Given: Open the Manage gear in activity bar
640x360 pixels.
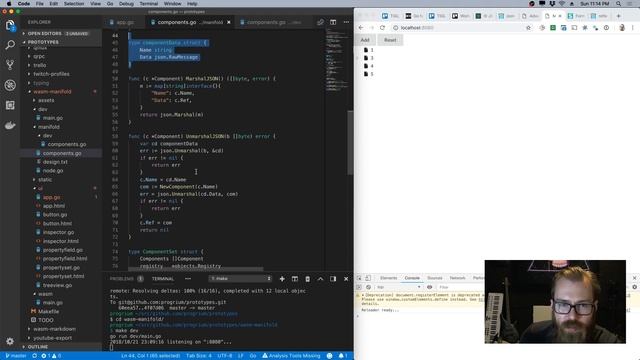Looking at the screenshot, I should click(x=10, y=341).
